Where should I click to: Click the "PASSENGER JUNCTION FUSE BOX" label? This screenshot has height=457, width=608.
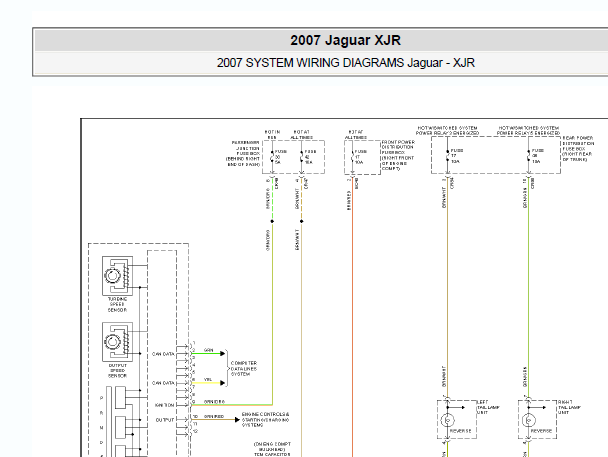[x=243, y=153]
